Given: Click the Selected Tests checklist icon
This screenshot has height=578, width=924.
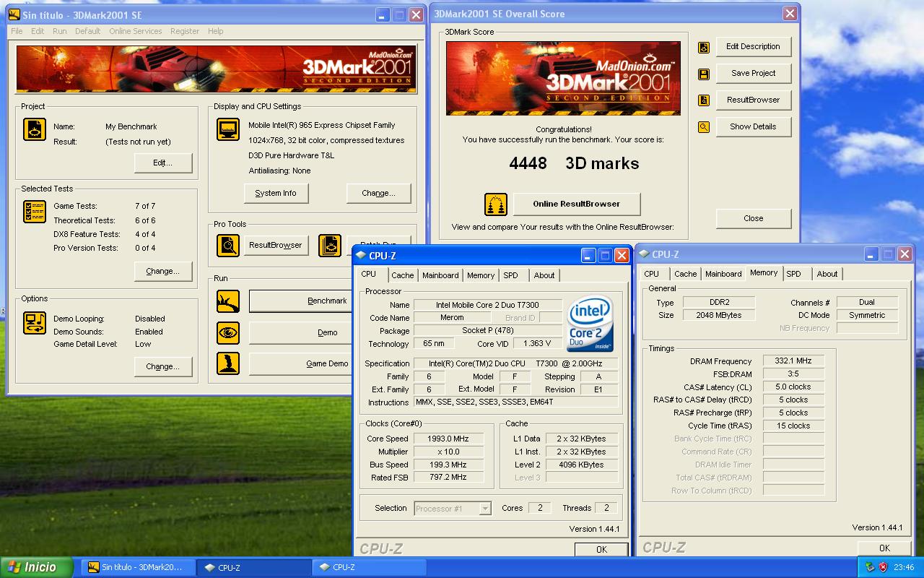Looking at the screenshot, I should coord(35,212).
